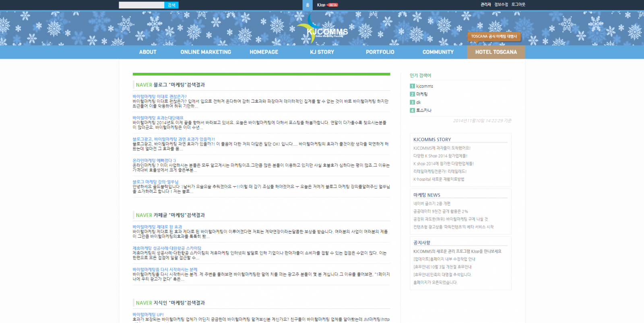
Task: Open the ABOUT menu
Action: [148, 52]
